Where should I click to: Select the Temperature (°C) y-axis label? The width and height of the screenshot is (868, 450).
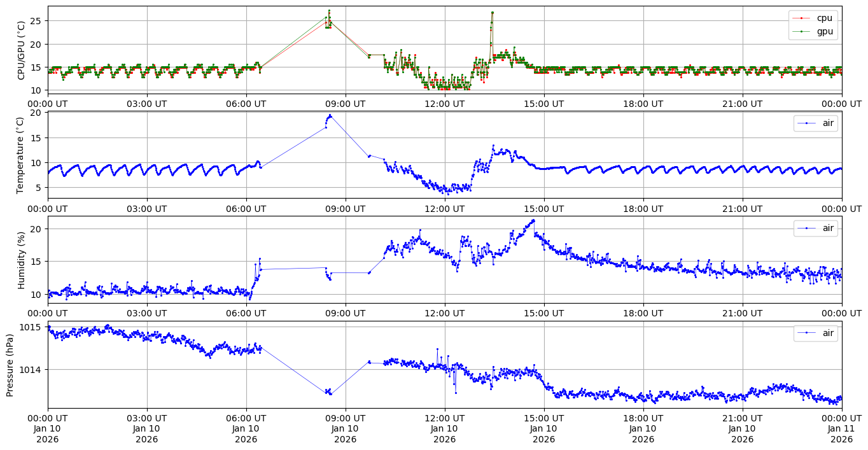pyautogui.click(x=20, y=155)
